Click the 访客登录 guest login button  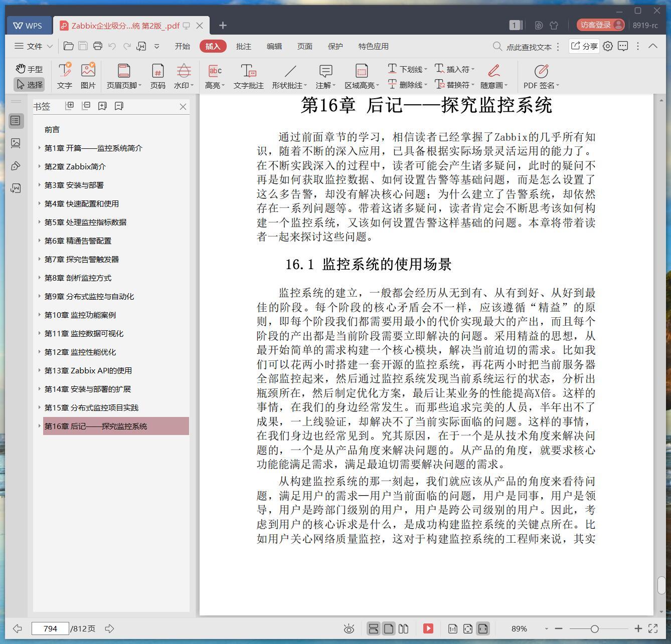[600, 25]
